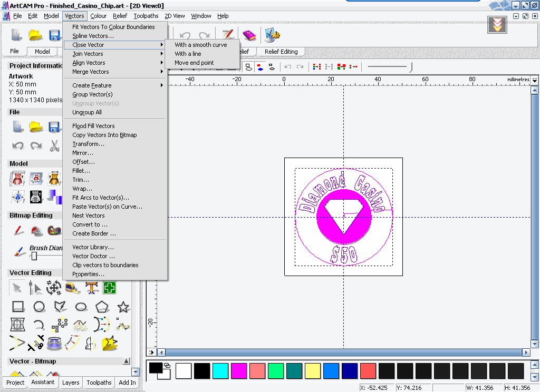Expand the Join Vectors submenu

[115, 54]
